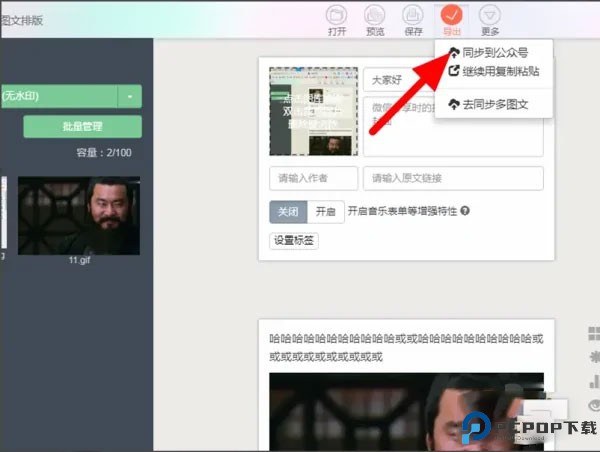Select 去同步多图文 menu entry
This screenshot has height=452, width=600.
coord(494,104)
